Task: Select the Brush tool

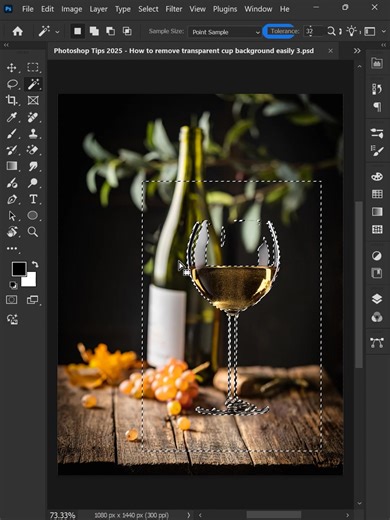Action: [12, 134]
